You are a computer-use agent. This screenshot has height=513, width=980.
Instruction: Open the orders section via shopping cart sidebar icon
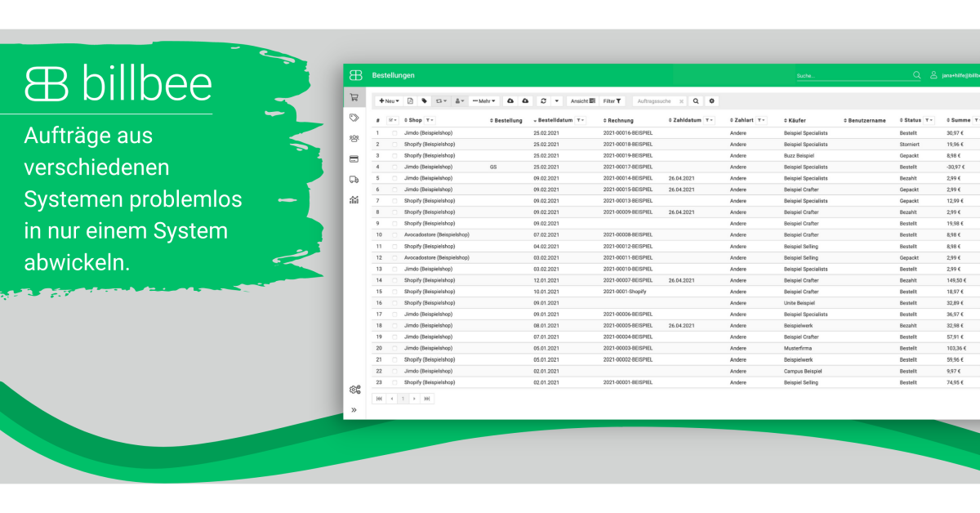(354, 97)
